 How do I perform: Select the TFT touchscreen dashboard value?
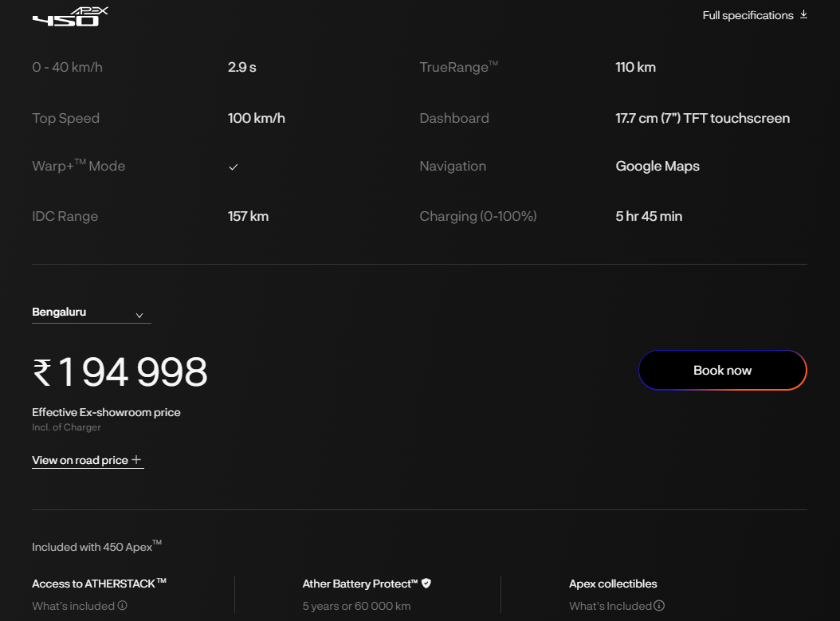[702, 119]
